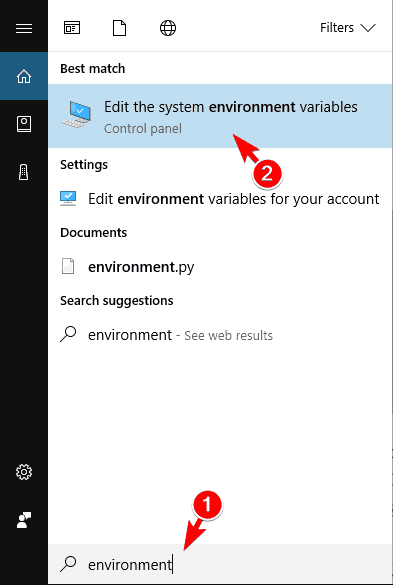The width and height of the screenshot is (393, 585).
Task: Choose environment See web results suggestion
Action: [x=220, y=335]
